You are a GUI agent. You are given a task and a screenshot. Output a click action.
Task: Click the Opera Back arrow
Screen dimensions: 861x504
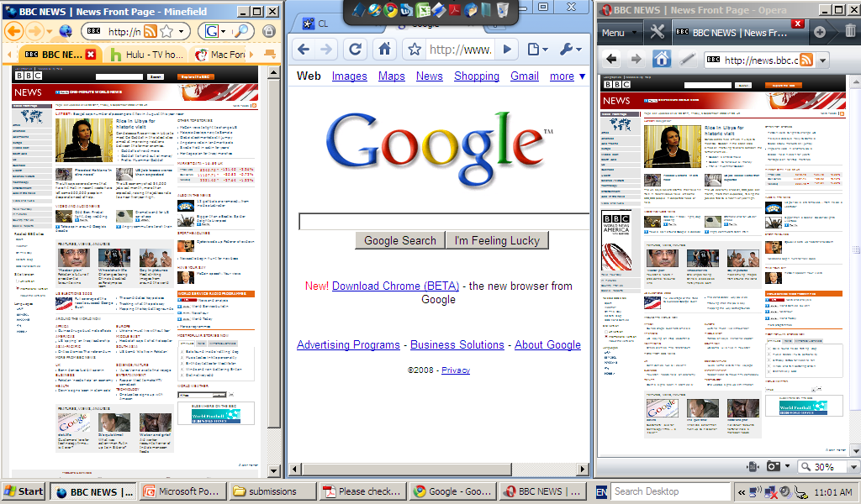[x=611, y=59]
